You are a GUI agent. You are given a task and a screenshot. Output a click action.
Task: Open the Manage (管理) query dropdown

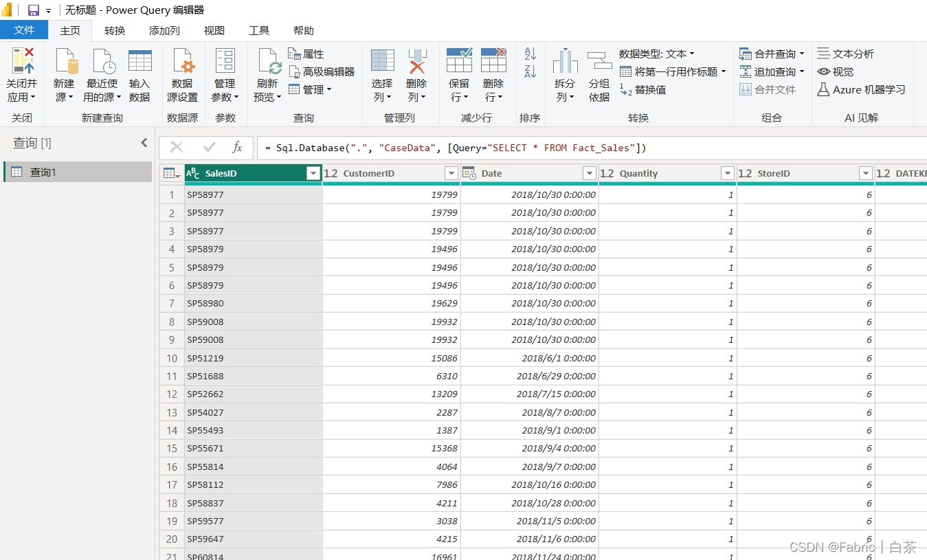310,89
